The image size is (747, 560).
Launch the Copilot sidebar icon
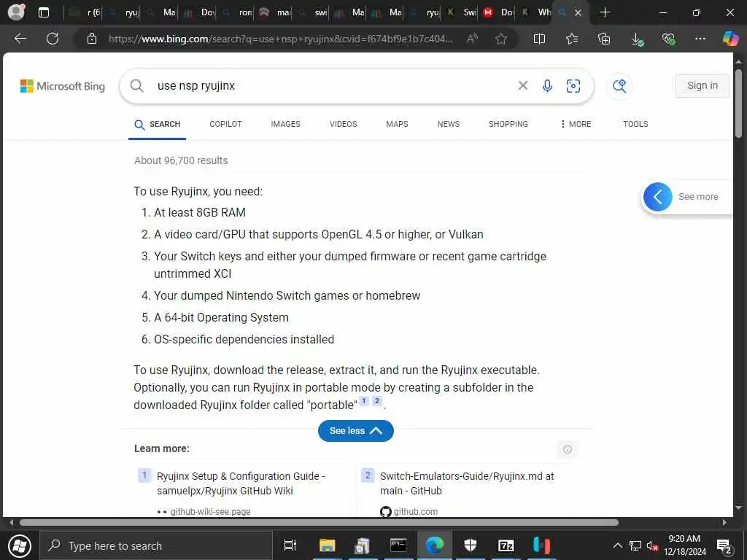(x=729, y=39)
